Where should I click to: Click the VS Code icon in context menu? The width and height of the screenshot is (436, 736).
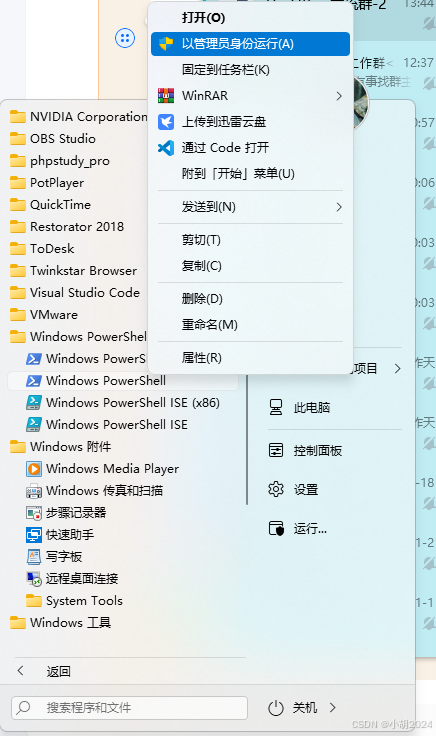(166, 148)
